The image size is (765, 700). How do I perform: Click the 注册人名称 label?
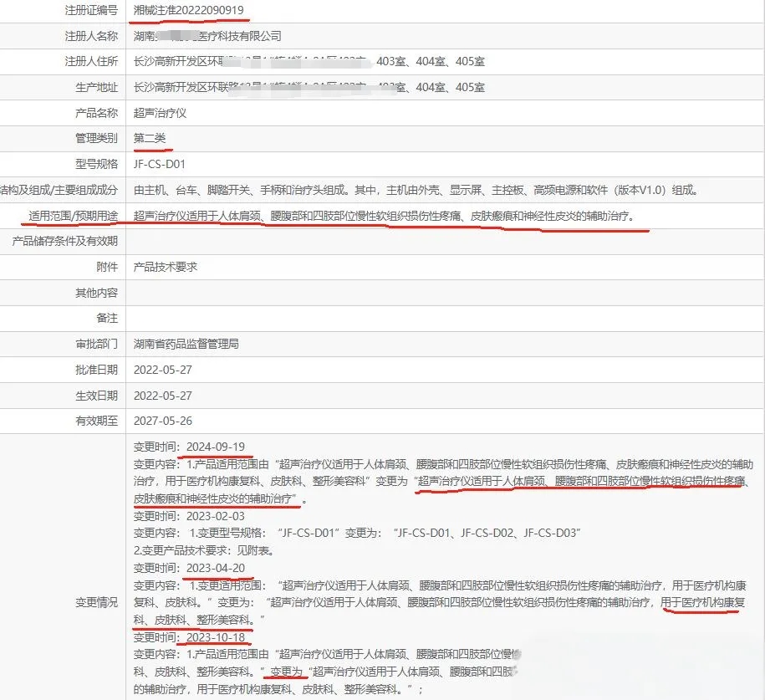[x=91, y=36]
